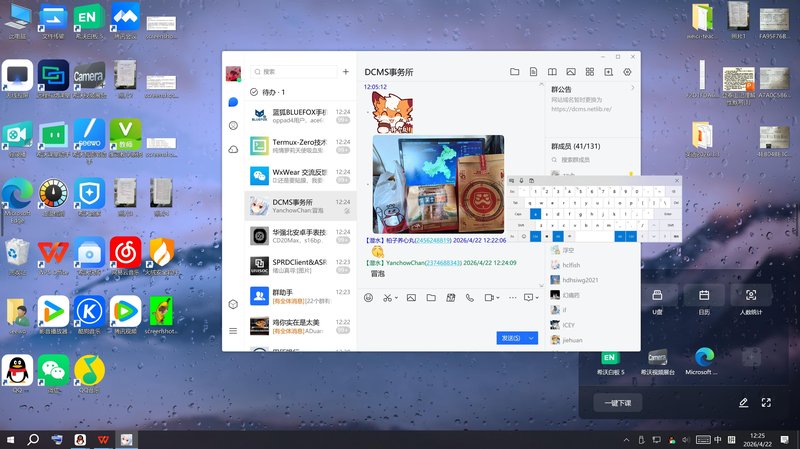800x449 pixels.
Task: Open the voice call phone icon
Action: coord(470,297)
